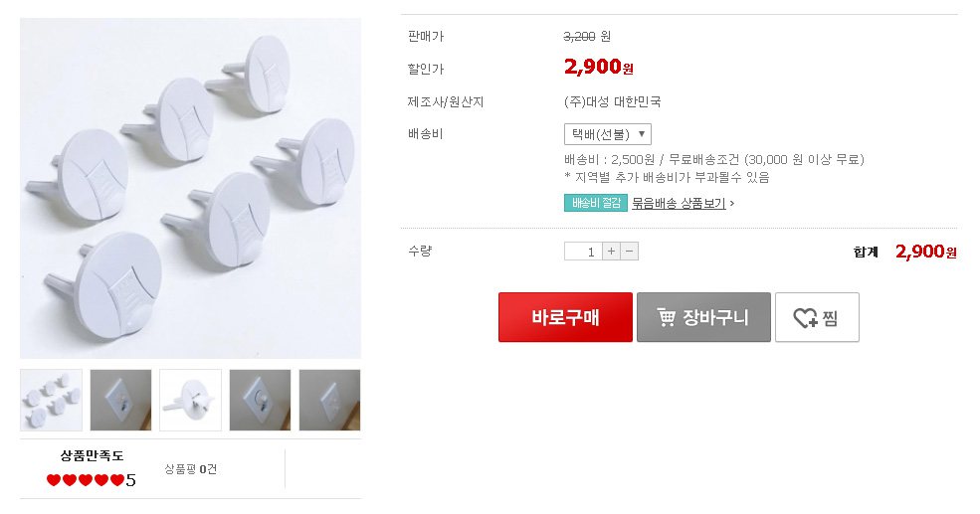The image size is (980, 514).
Task: Click the 상품만족도 label
Action: click(x=92, y=456)
